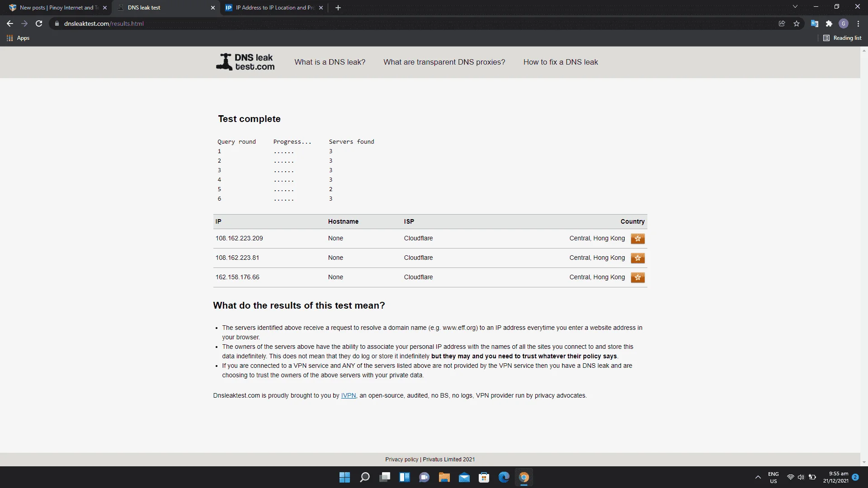Close the IP Address to IP Location tab
Image resolution: width=868 pixels, height=488 pixels.
pos(321,8)
